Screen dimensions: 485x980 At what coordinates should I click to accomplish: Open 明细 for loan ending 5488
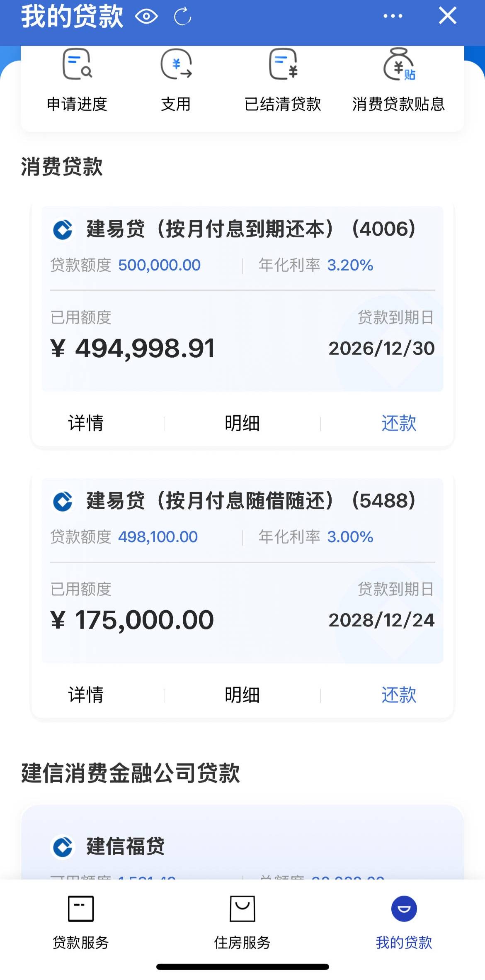tap(242, 695)
